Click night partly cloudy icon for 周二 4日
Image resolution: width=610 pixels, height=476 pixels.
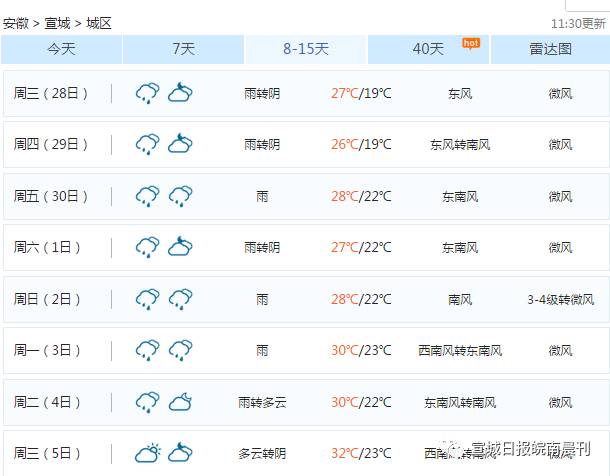[x=180, y=401]
